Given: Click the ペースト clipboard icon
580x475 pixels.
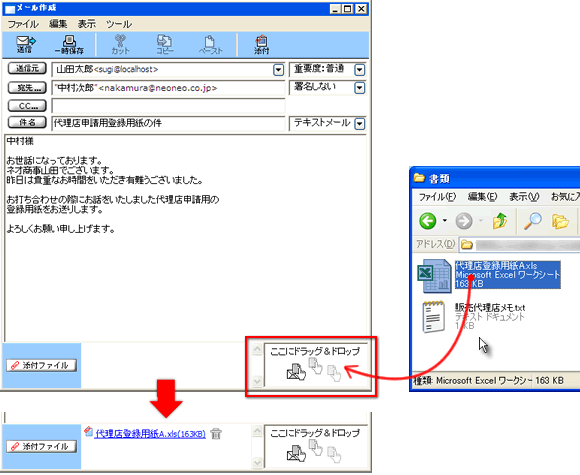Looking at the screenshot, I should pos(210,44).
